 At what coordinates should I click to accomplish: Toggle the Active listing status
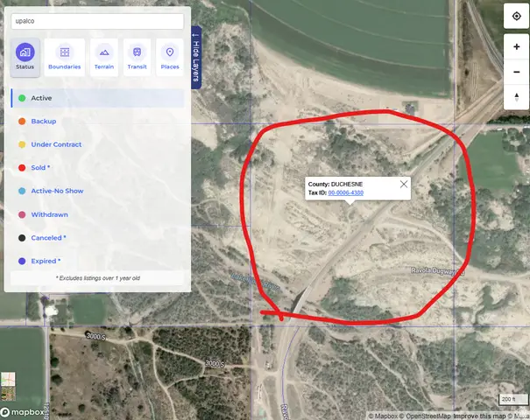[x=41, y=98]
